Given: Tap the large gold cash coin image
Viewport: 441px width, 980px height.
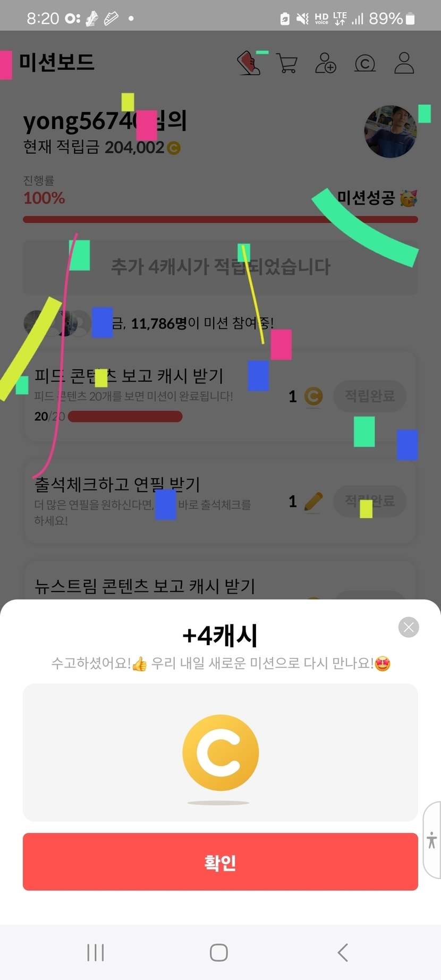Looking at the screenshot, I should (220, 753).
